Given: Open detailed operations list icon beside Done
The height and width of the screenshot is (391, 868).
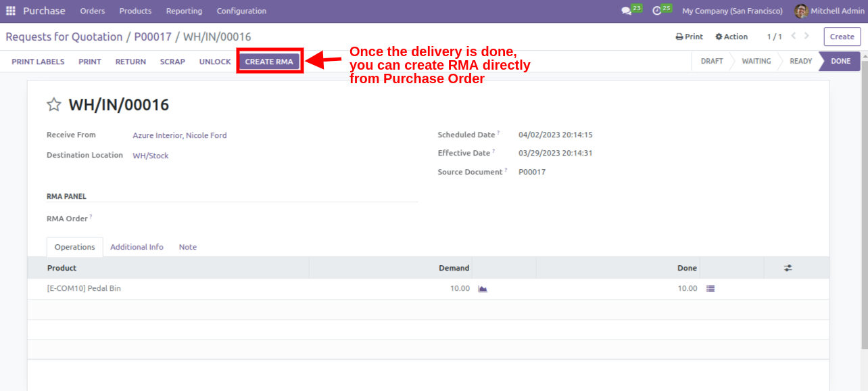Looking at the screenshot, I should (x=710, y=289).
